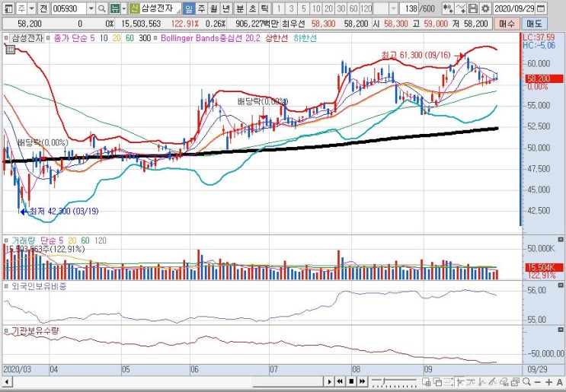Click the 매도 sell button
566x392 pixels.
tap(534, 24)
